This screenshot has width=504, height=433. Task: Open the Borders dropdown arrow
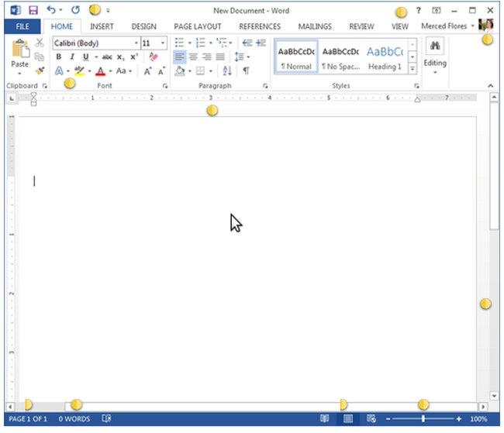coord(211,70)
